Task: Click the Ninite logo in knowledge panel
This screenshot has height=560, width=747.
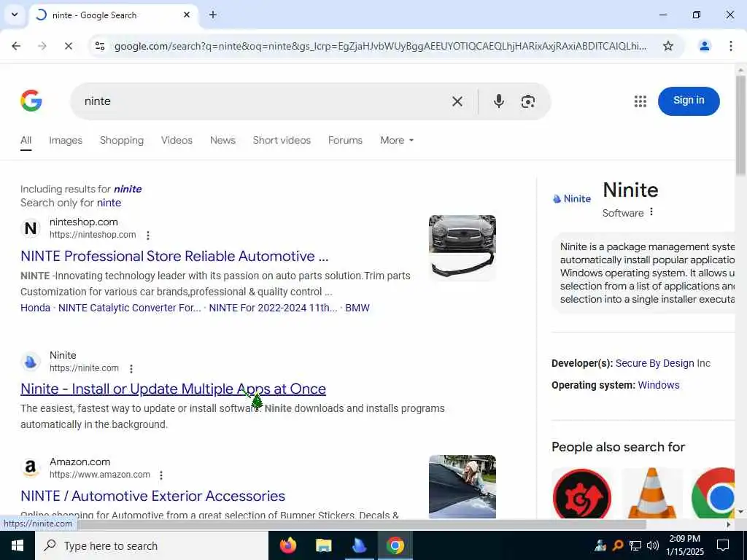Action: click(572, 198)
